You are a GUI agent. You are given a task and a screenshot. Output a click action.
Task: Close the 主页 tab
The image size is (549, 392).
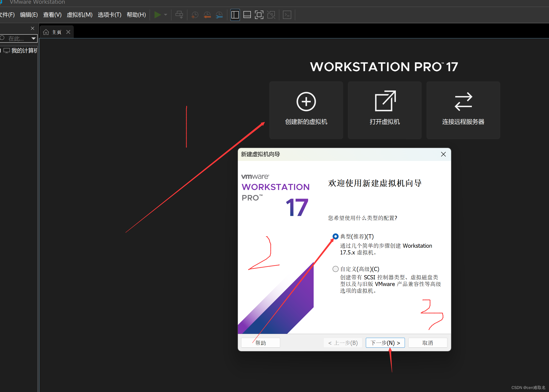point(68,32)
